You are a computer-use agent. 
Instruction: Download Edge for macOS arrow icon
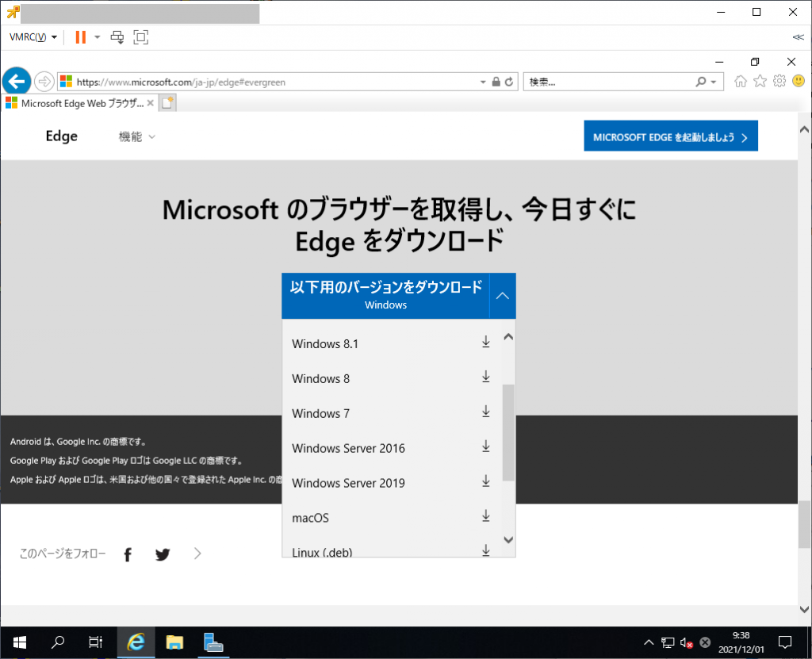(486, 515)
